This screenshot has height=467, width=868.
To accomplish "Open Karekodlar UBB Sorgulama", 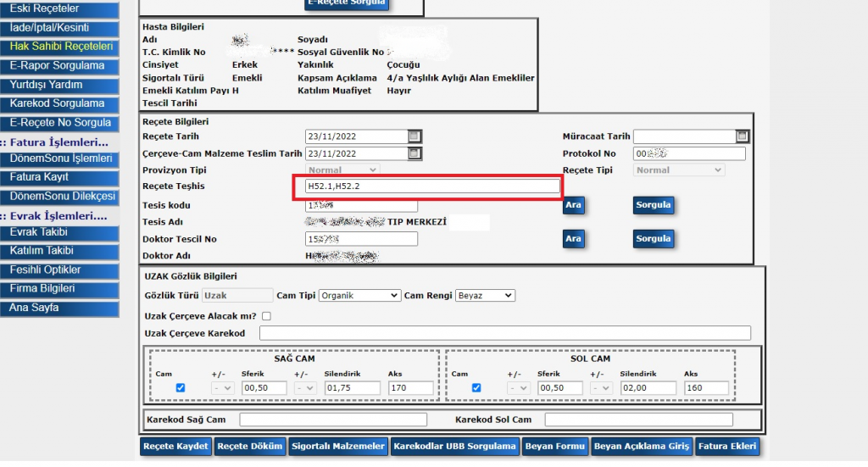I will 455,447.
